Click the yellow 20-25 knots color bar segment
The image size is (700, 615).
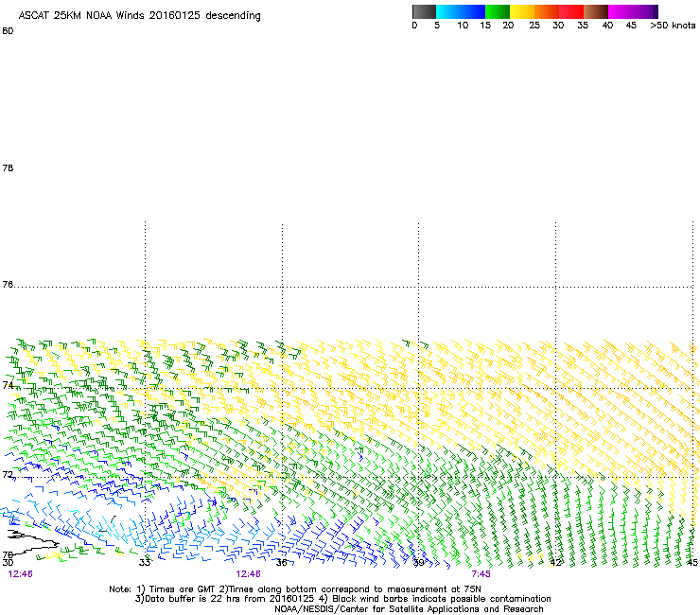(x=522, y=11)
